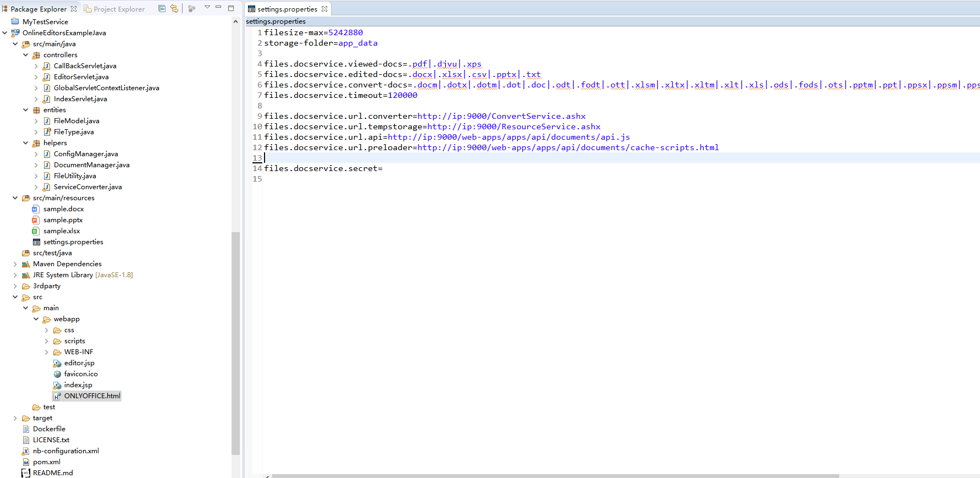The width and height of the screenshot is (980, 478).
Task: Select the src/test/java folder
Action: 52,253
